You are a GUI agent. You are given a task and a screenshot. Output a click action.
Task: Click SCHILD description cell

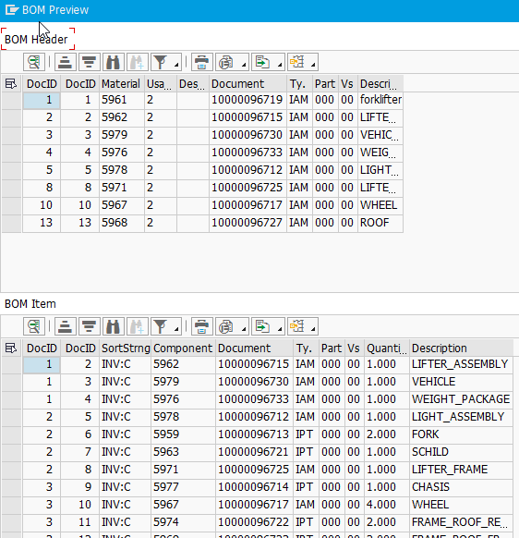pos(461,452)
